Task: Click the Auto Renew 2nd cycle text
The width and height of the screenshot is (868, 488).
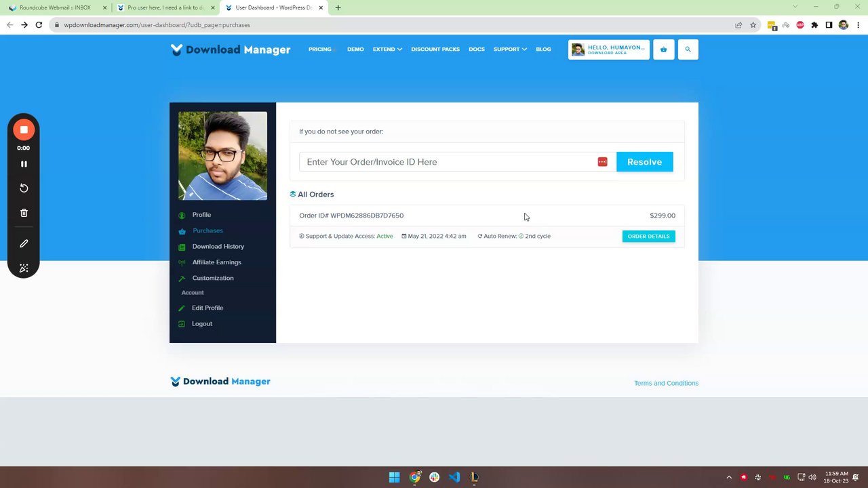Action: coord(514,237)
